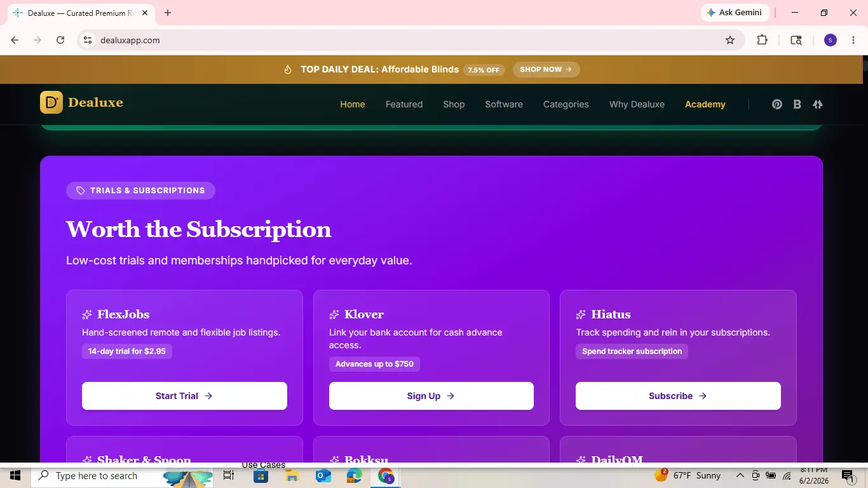Click Ask Gemini button
The image size is (868, 488).
(735, 13)
